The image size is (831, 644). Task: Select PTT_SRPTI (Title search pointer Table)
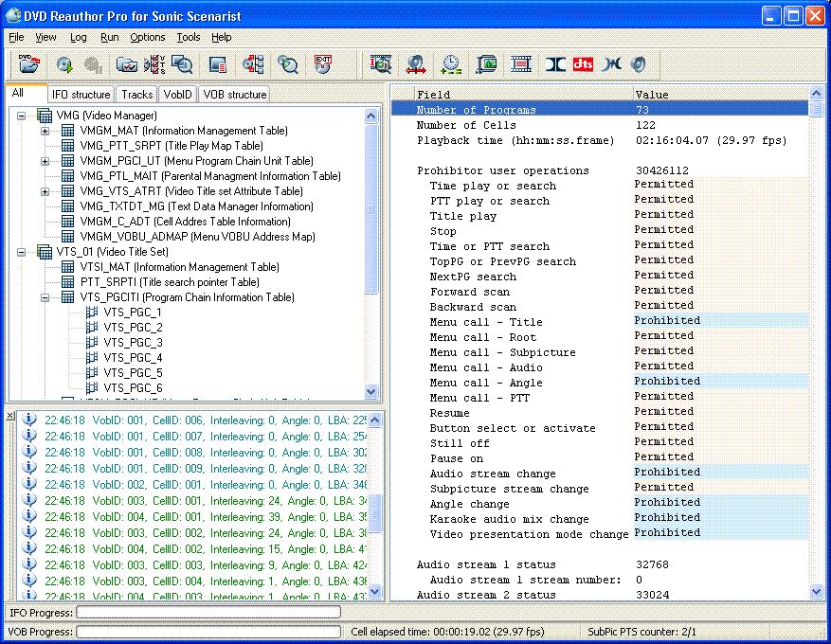[170, 282]
